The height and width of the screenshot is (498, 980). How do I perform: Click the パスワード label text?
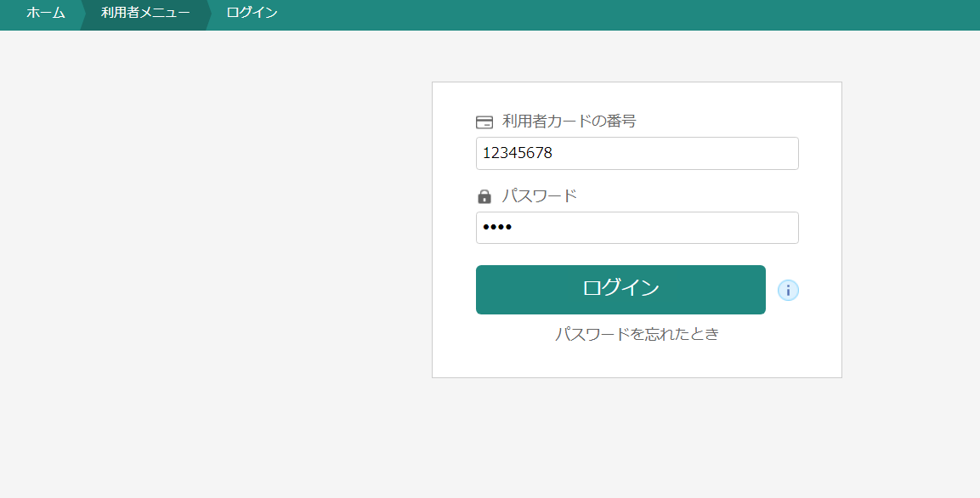tap(539, 196)
